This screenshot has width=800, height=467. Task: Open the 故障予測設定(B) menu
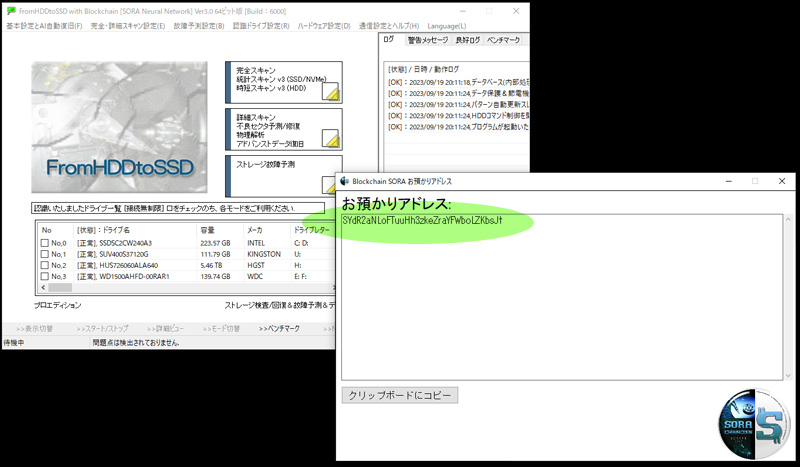click(x=198, y=26)
